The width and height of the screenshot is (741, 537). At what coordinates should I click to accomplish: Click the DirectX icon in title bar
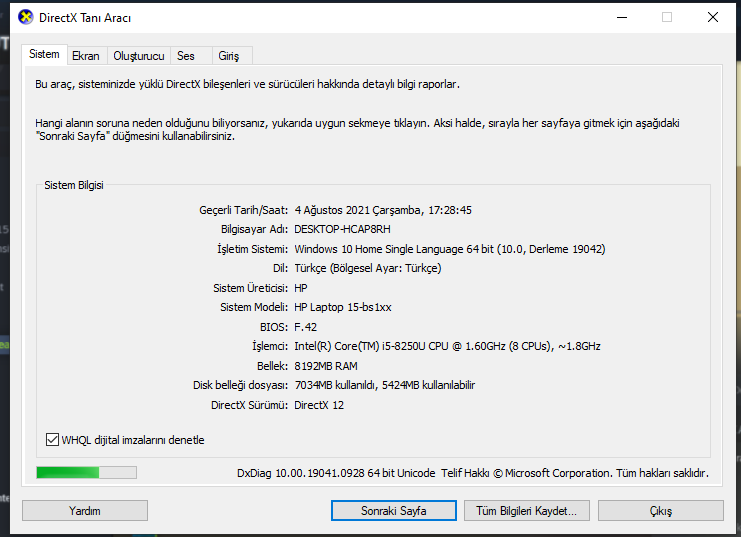pyautogui.click(x=26, y=17)
